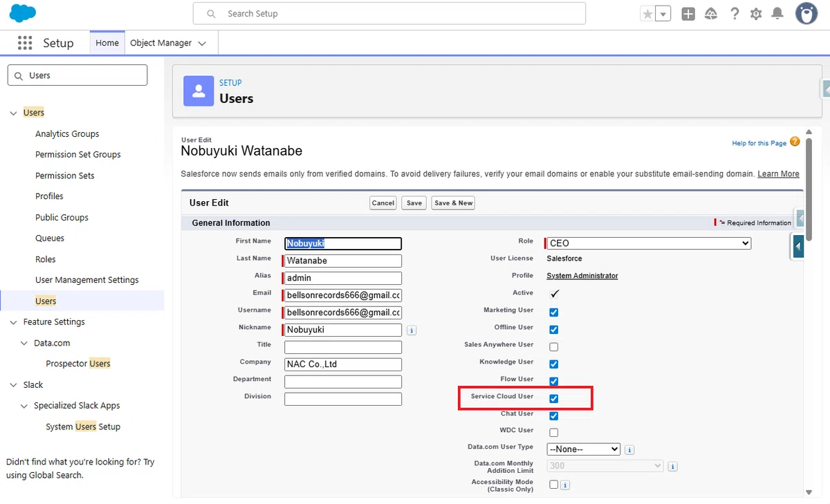Click the Data.com User Type info icon
Viewport: 830px width, 504px height.
click(x=629, y=450)
